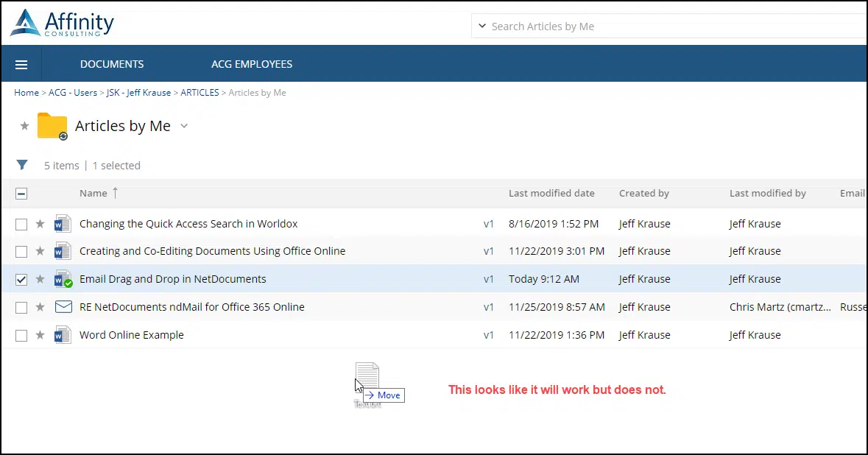Toggle the select-all checkbox in header

[21, 193]
